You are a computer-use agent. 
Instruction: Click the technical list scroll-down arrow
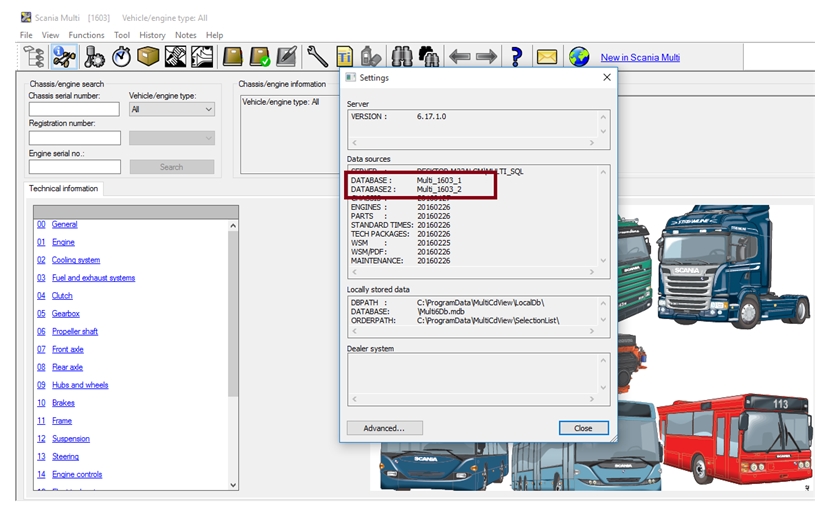pos(233,484)
